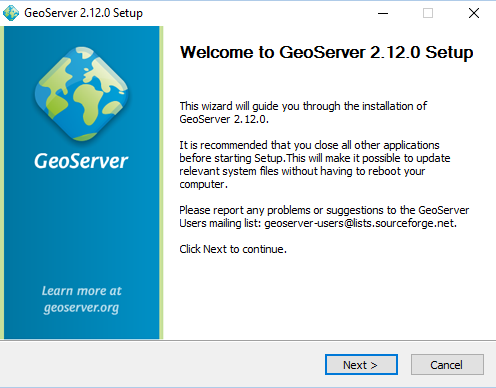
Task: Minimize the GeoServer Setup window
Action: pos(383,13)
